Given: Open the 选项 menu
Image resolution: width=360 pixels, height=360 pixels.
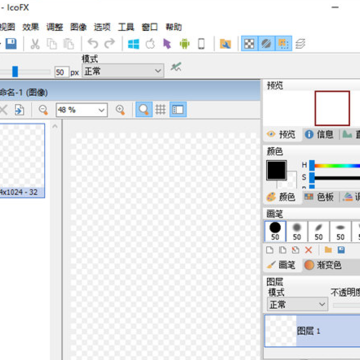Looking at the screenshot, I should (x=102, y=27).
